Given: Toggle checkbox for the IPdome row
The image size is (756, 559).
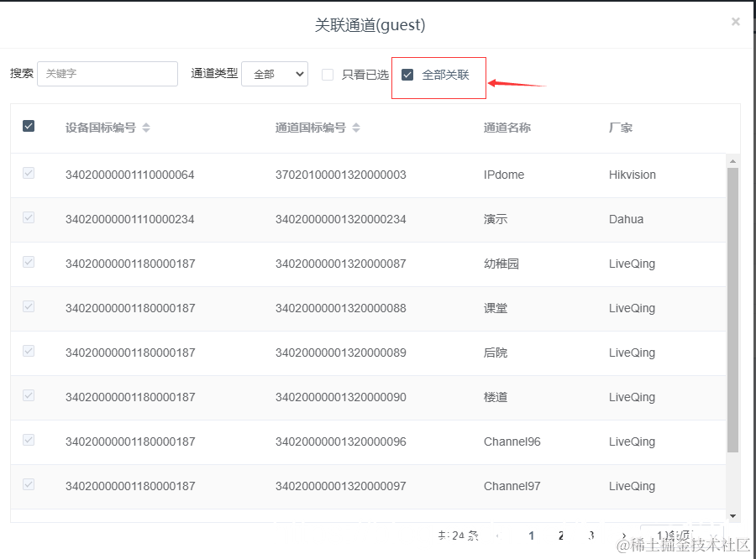Looking at the screenshot, I should (29, 173).
